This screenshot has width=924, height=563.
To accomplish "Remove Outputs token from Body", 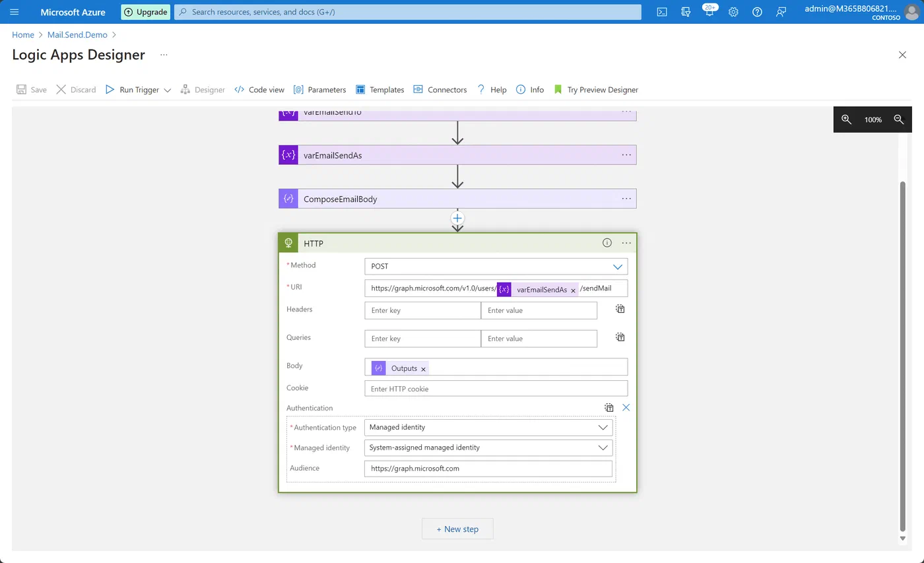I will [x=423, y=369].
